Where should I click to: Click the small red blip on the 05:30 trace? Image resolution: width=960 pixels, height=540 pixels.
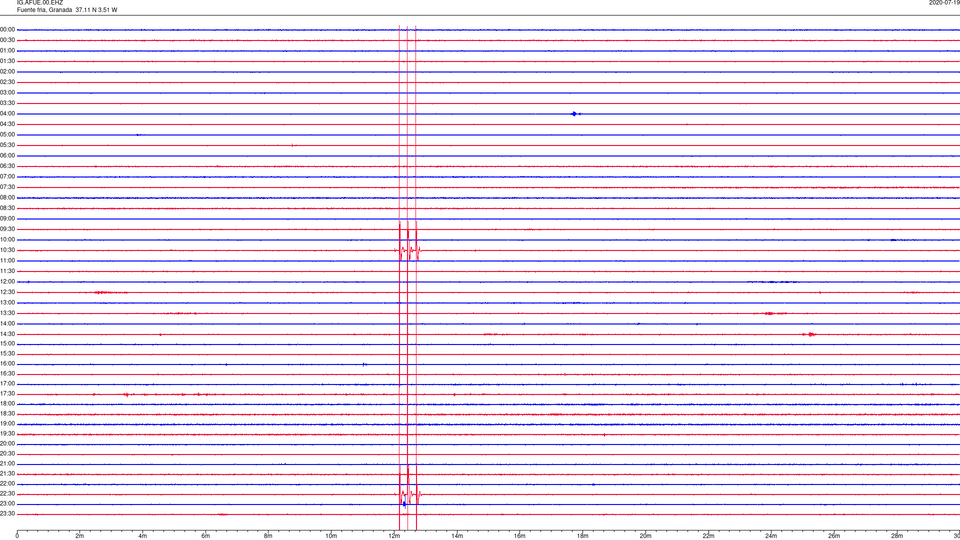(293, 145)
